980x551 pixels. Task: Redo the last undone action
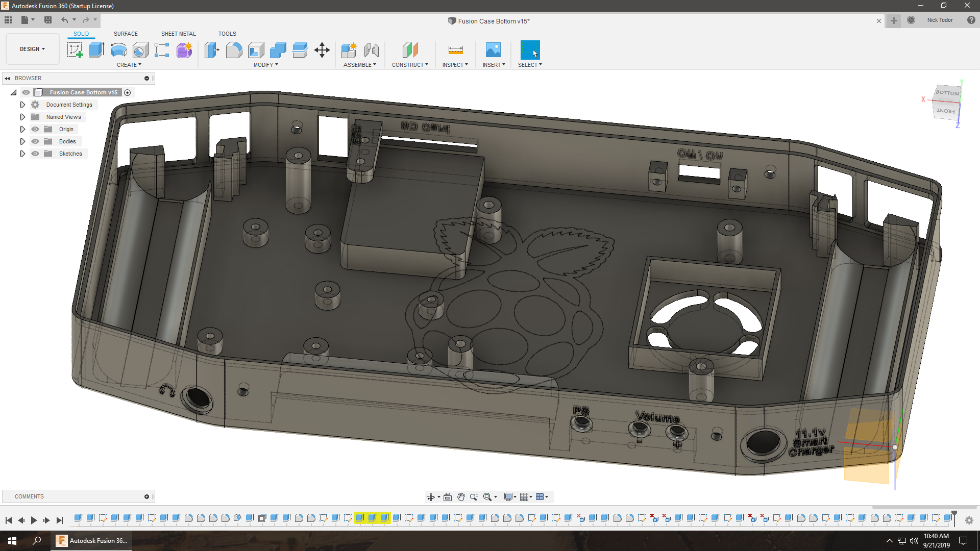pos(86,20)
